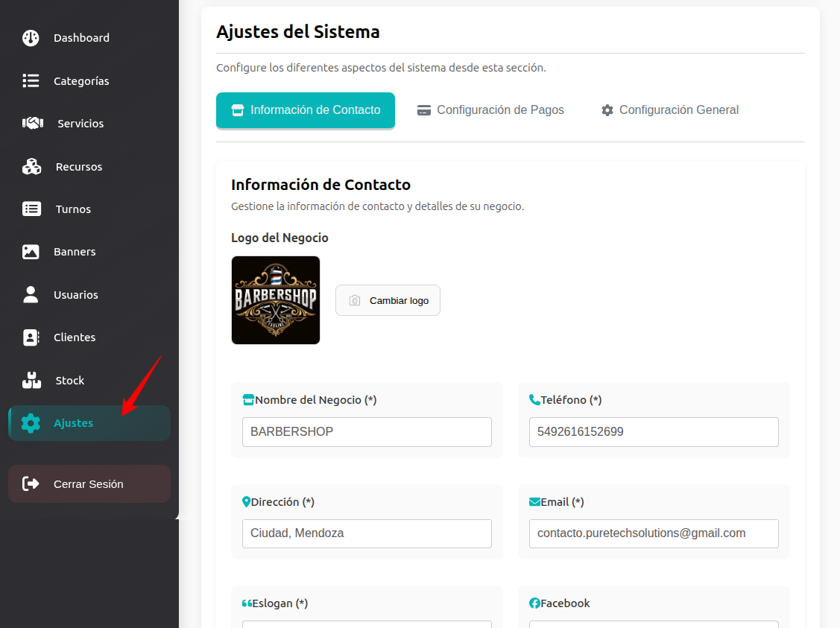Log out with Cerrar Sesión
This screenshot has height=628, width=840.
click(89, 484)
